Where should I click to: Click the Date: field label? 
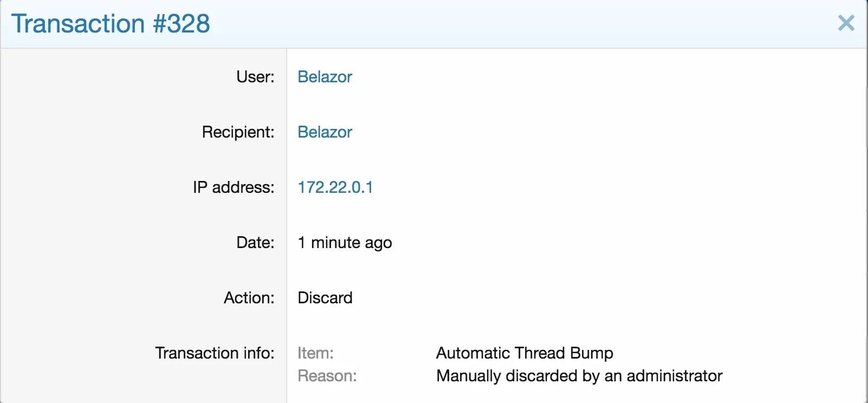[255, 243]
